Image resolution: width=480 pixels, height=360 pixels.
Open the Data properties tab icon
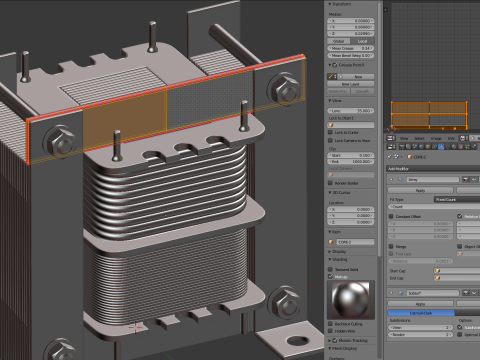[447, 146]
